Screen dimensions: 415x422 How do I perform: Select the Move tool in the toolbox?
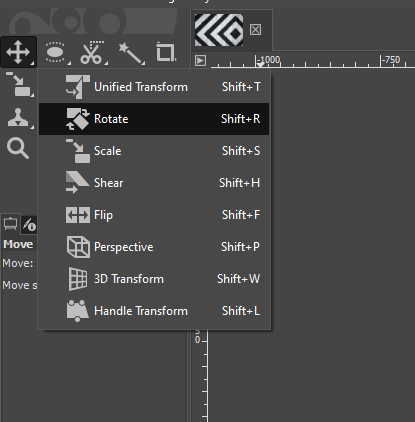pyautogui.click(x=18, y=52)
